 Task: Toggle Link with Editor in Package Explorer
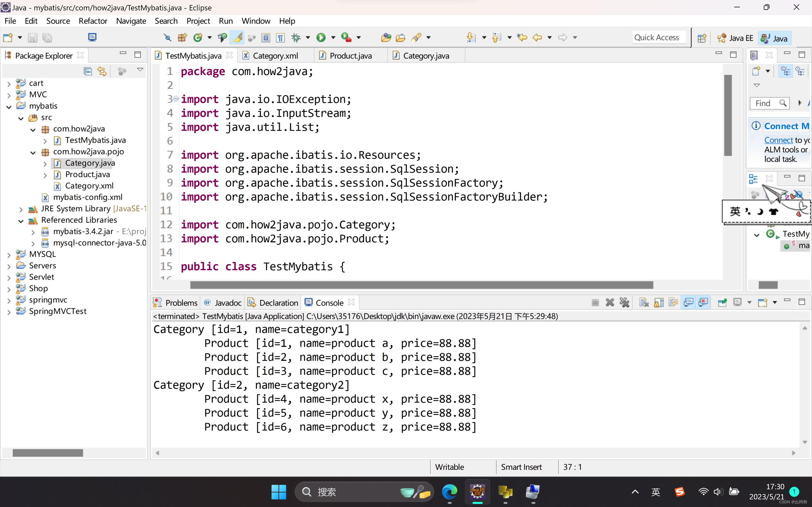(x=102, y=71)
